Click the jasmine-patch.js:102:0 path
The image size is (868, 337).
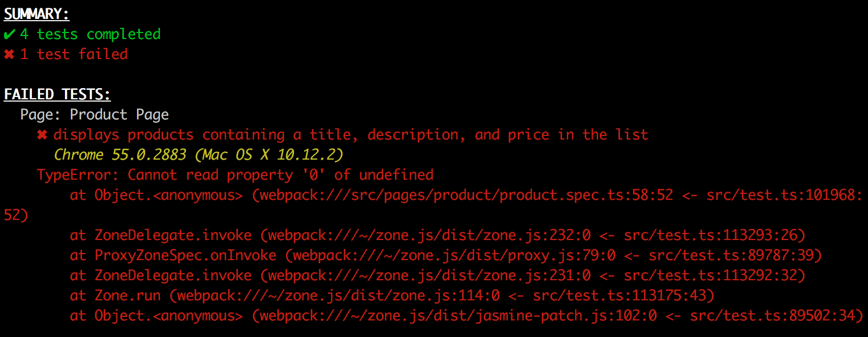(x=457, y=316)
